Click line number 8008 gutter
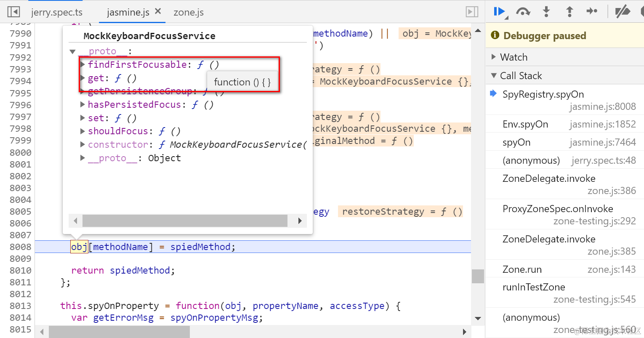The width and height of the screenshot is (644, 338). 20,247
